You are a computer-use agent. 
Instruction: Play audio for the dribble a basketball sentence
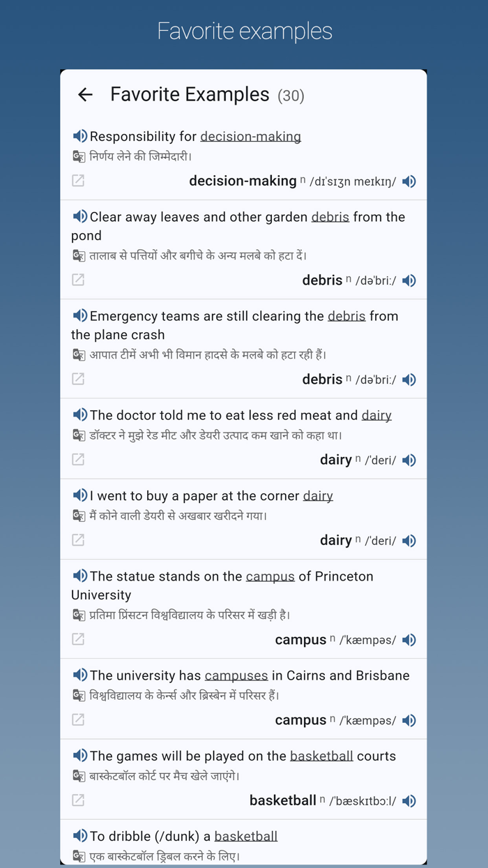(79, 835)
